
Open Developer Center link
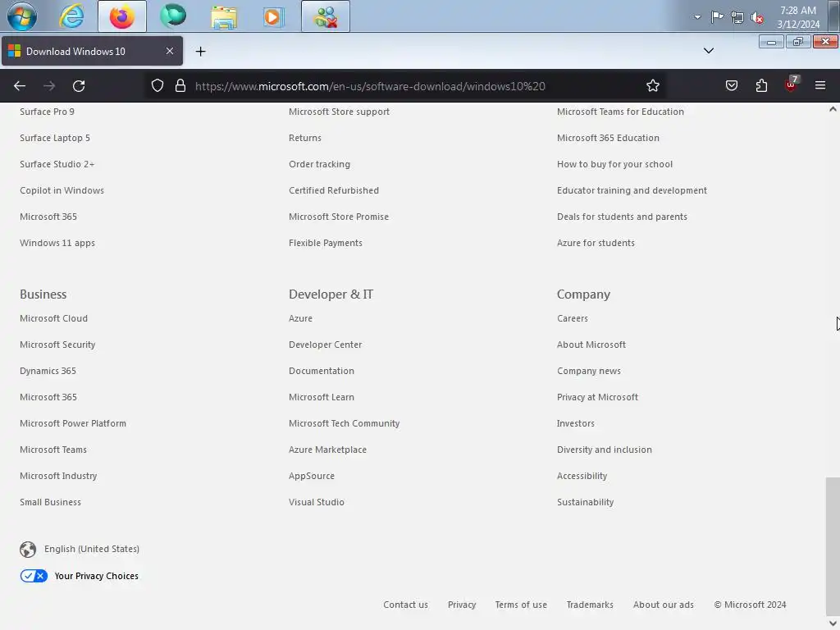[325, 345]
